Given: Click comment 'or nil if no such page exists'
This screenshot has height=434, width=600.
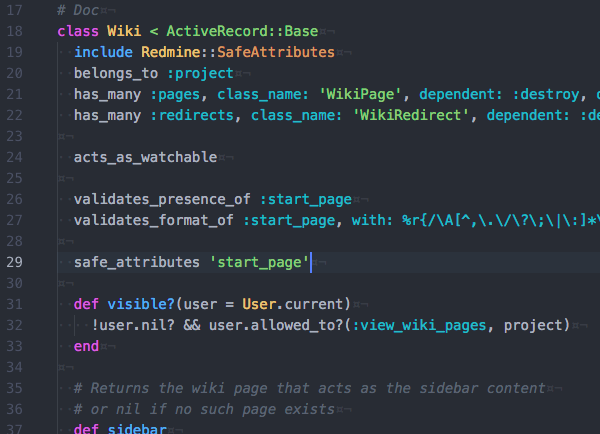Looking at the screenshot, I should (204, 410).
